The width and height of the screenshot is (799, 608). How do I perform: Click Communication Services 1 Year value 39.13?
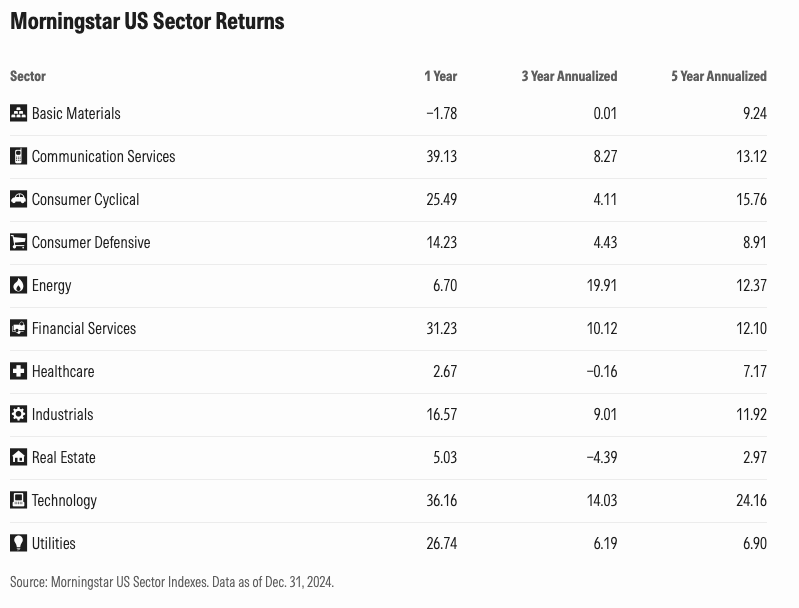click(x=440, y=156)
